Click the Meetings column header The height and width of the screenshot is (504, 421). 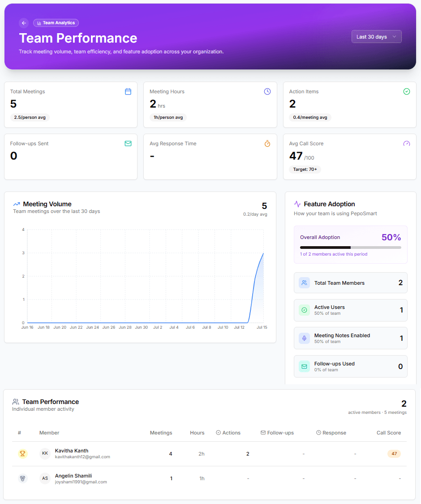(x=161, y=433)
